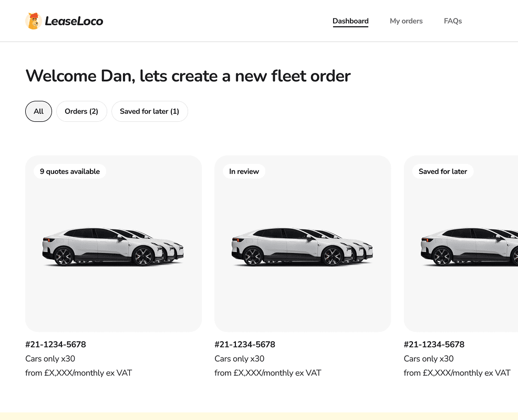Click the welcome heading text
This screenshot has height=420, width=518.
point(188,76)
